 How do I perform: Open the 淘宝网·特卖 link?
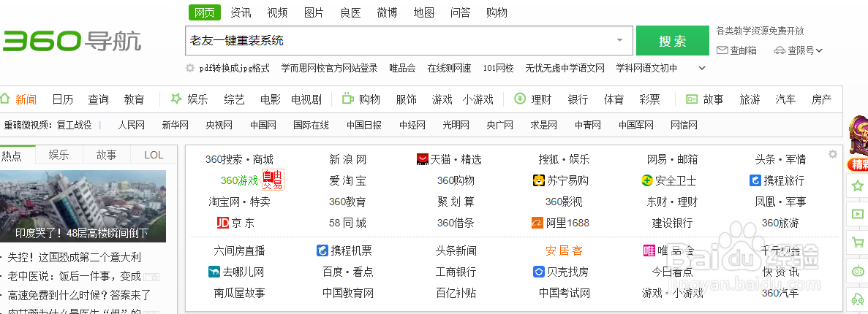pyautogui.click(x=239, y=202)
